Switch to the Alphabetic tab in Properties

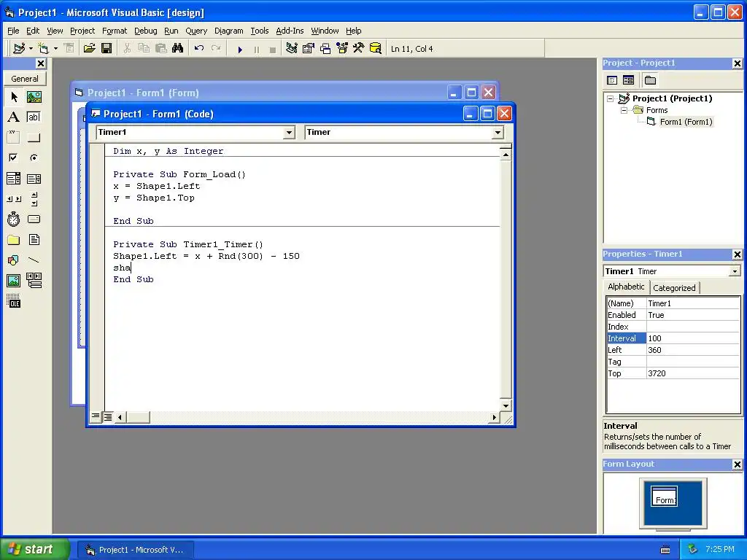pos(625,287)
